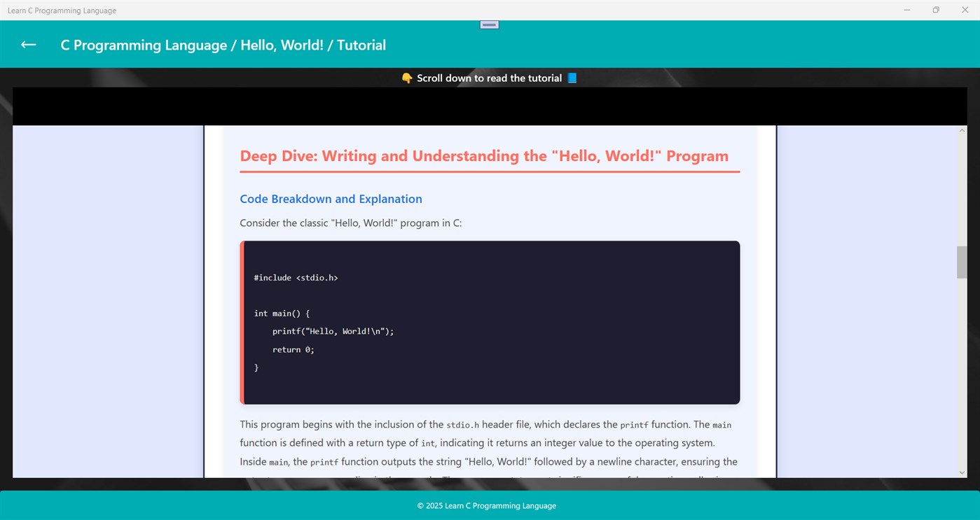Click the back arrow to go back

pos(27,44)
